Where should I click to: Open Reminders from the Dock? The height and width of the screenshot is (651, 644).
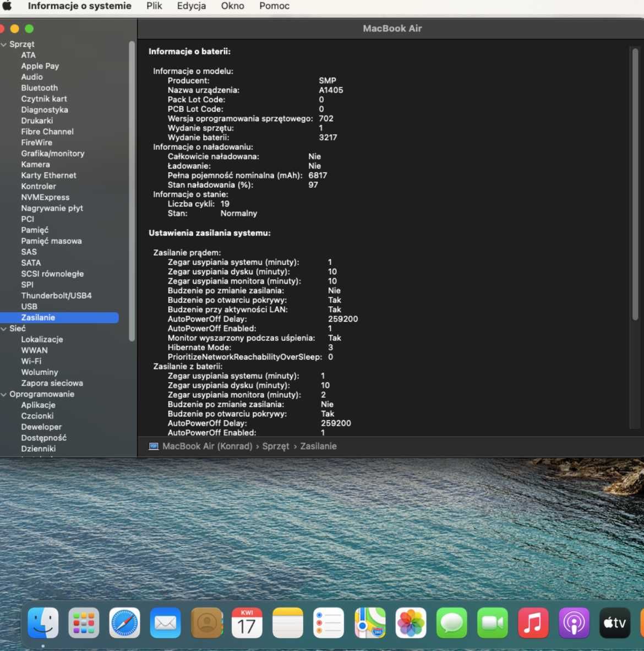[329, 623]
